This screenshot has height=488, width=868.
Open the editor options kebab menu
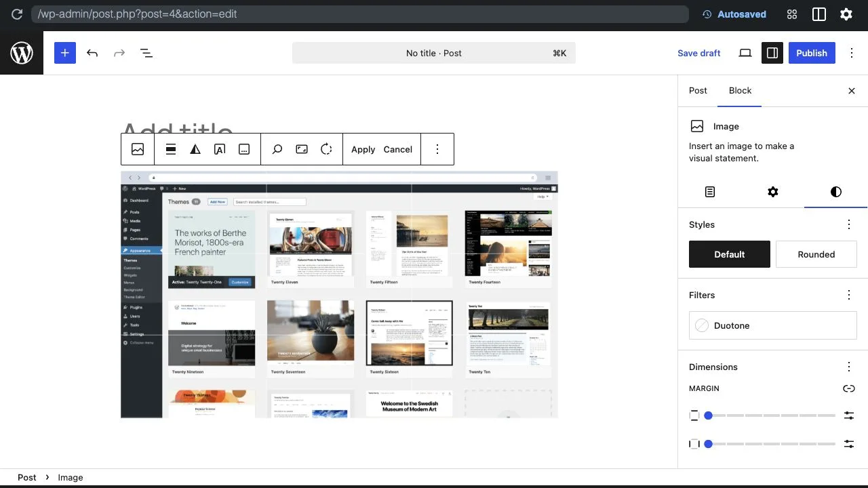pos(852,53)
